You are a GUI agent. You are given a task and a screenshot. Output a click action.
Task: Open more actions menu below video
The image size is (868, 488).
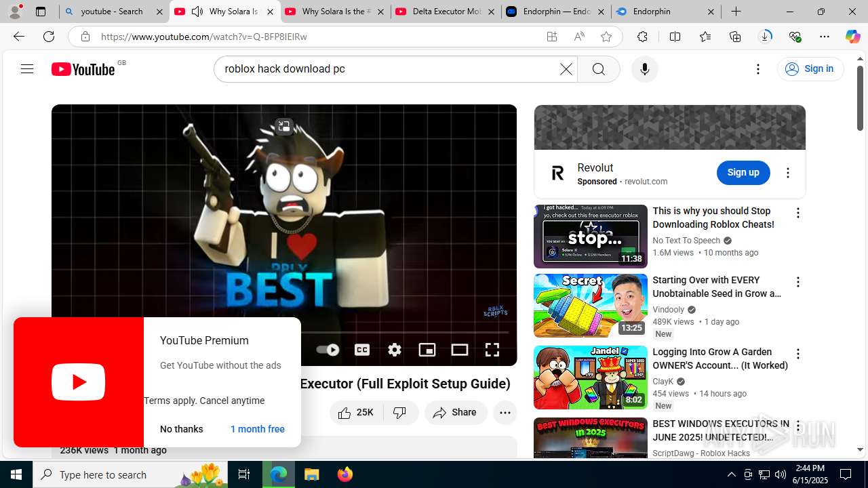pyautogui.click(x=505, y=412)
